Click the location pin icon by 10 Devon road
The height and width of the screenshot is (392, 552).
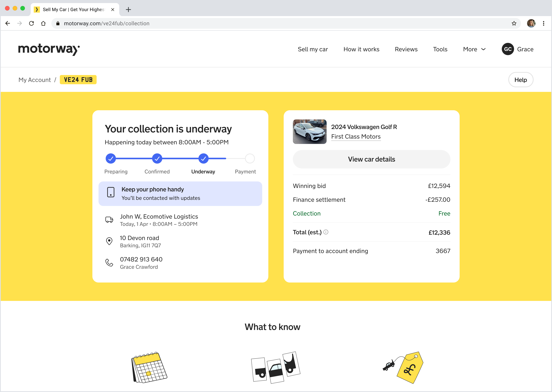click(x=109, y=241)
